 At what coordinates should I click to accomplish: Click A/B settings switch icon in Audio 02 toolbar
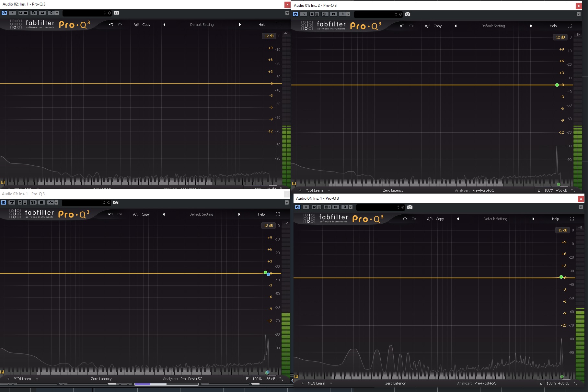(34, 13)
